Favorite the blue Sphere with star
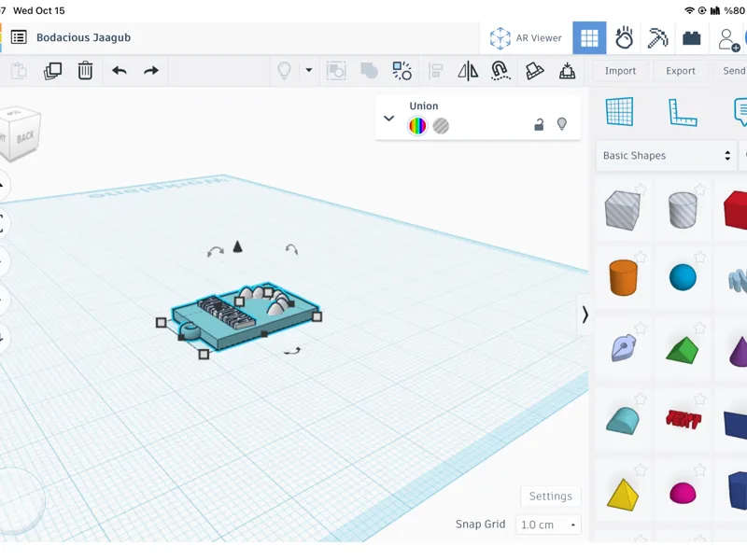Screen dimensions: 747x560 tap(699, 258)
